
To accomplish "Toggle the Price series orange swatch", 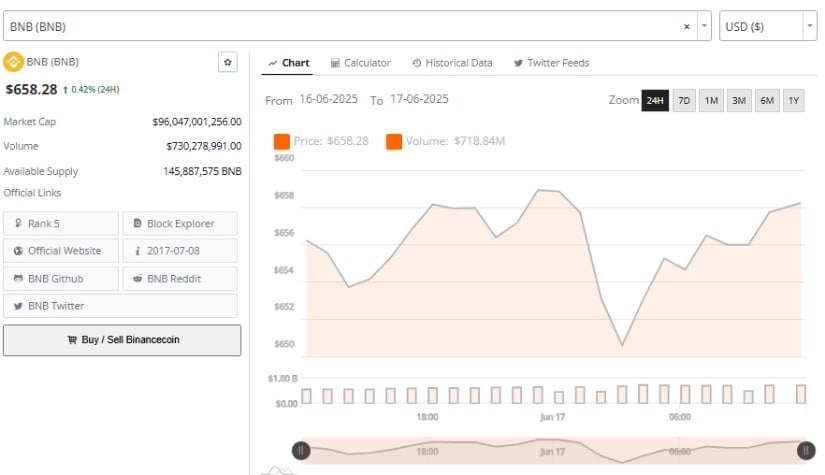I will 281,142.
